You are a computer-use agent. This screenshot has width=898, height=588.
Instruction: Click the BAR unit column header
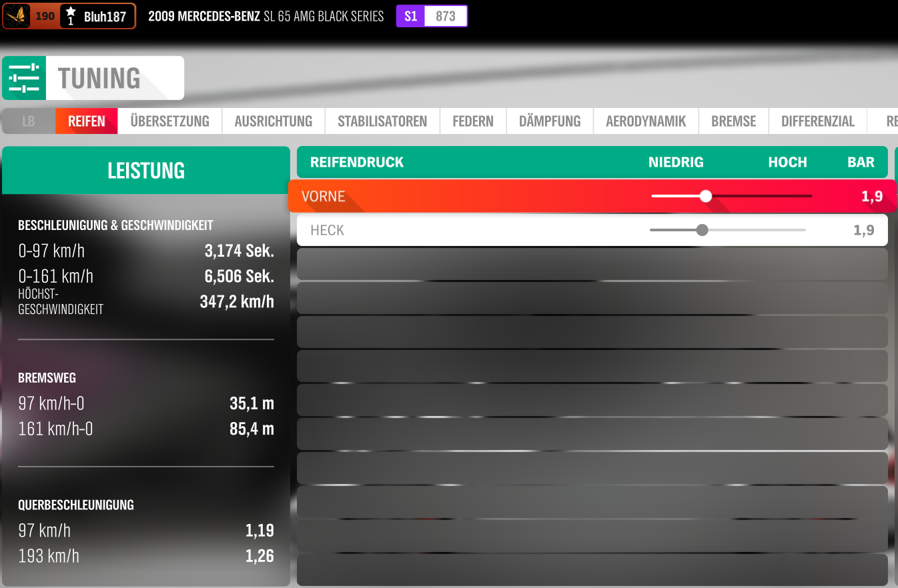pos(861,162)
